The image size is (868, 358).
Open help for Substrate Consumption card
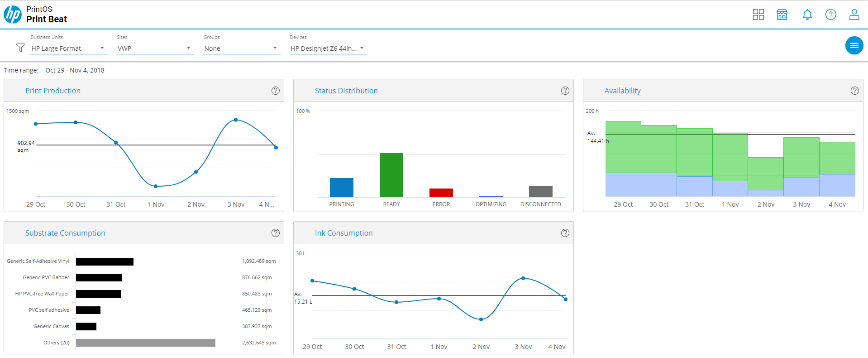pyautogui.click(x=276, y=233)
